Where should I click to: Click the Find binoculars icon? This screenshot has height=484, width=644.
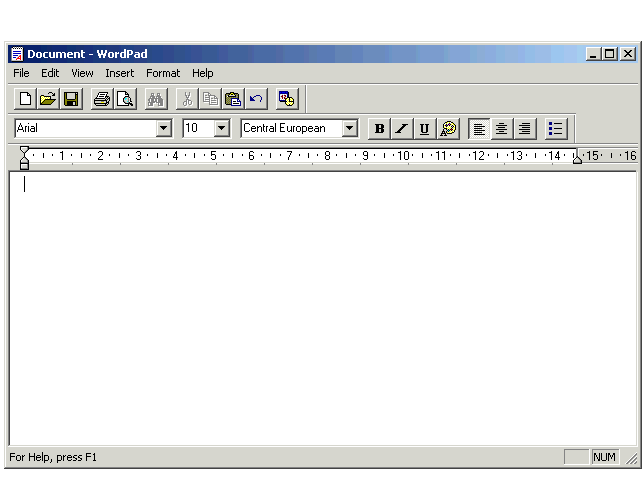coord(156,99)
